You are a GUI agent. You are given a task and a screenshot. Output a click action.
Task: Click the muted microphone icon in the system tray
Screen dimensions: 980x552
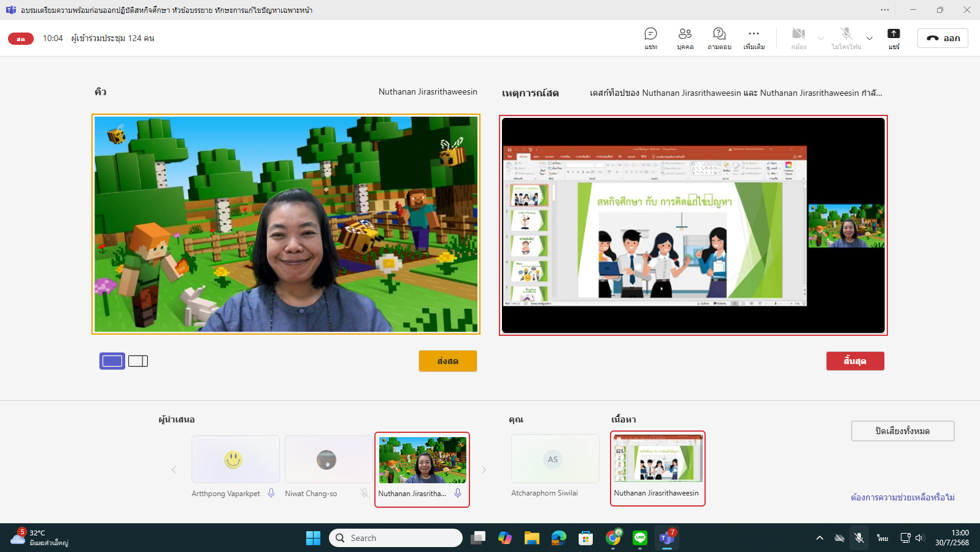click(x=859, y=538)
